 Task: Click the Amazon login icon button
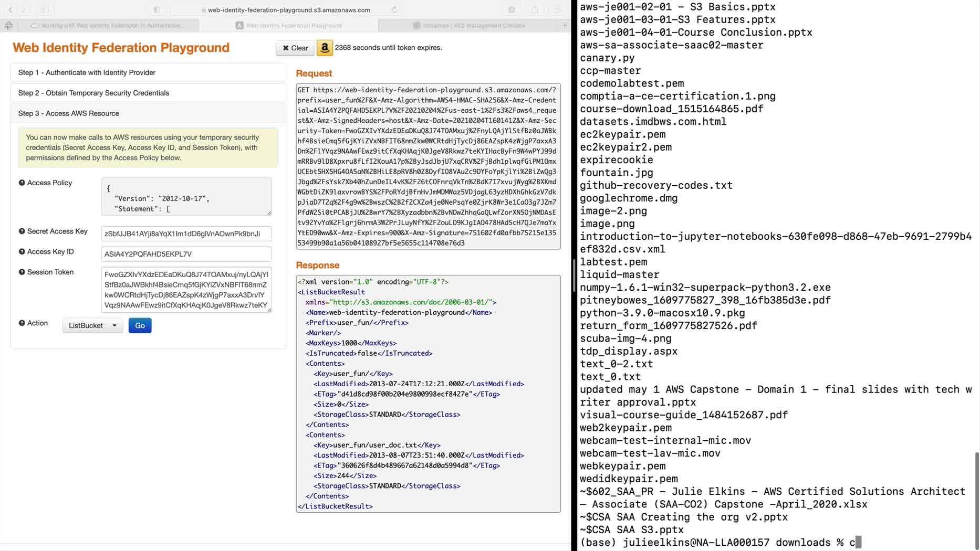point(325,48)
